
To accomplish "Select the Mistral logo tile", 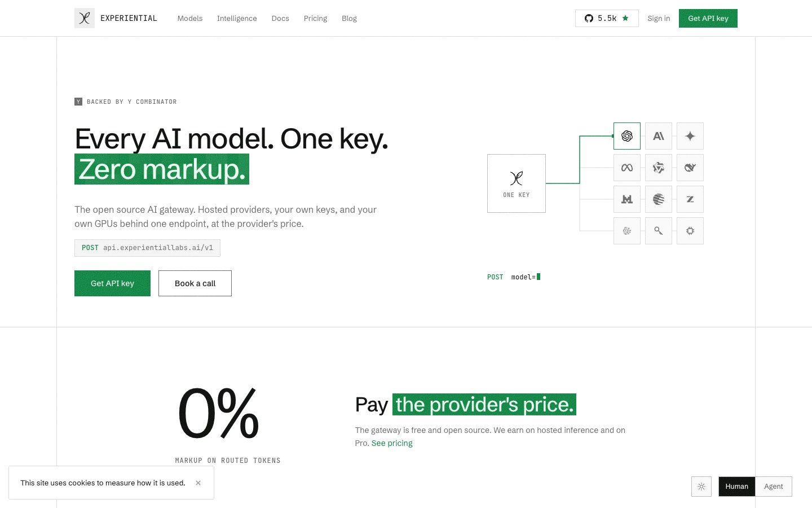I will [627, 199].
